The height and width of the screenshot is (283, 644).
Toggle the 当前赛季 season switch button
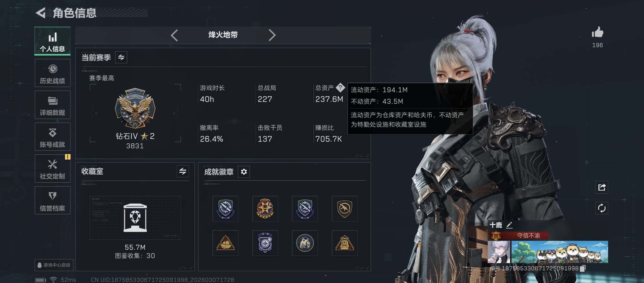click(x=121, y=57)
